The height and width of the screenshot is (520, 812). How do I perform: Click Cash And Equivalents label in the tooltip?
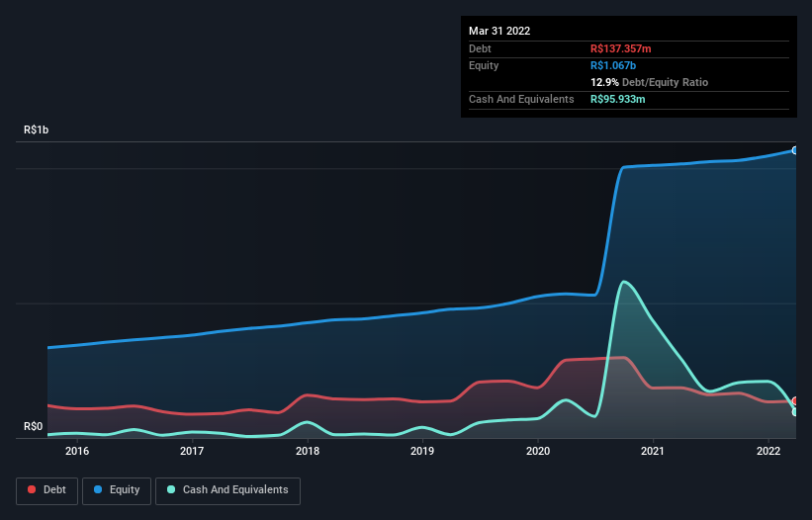[x=521, y=99]
